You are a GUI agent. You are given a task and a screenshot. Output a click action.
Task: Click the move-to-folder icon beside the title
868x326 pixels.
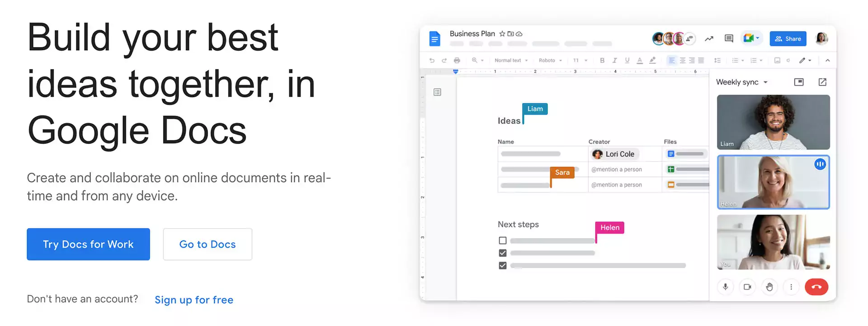pyautogui.click(x=511, y=34)
